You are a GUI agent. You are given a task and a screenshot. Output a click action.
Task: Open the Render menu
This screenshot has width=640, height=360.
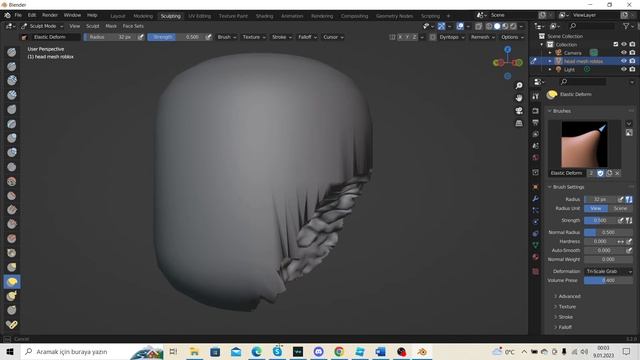tap(50, 15)
